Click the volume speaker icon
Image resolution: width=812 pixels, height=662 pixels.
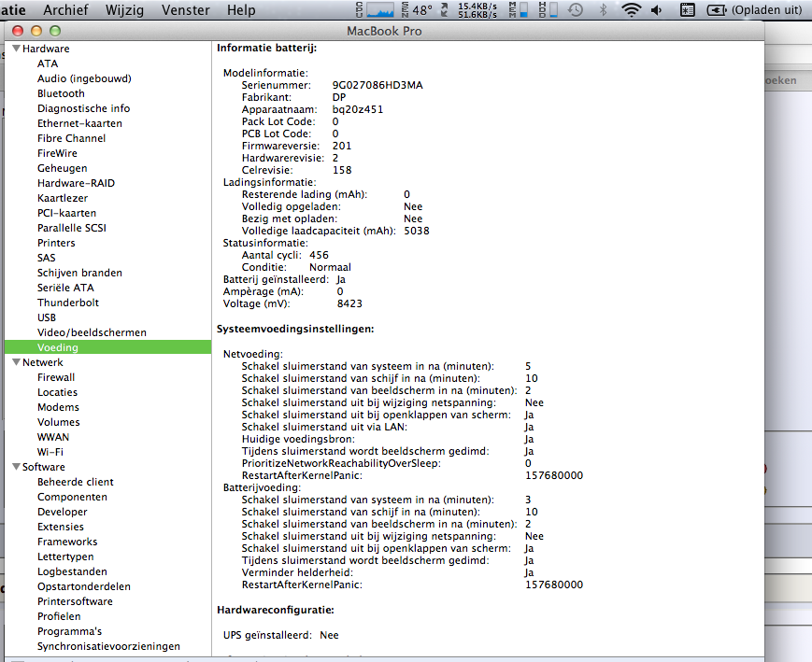(657, 10)
